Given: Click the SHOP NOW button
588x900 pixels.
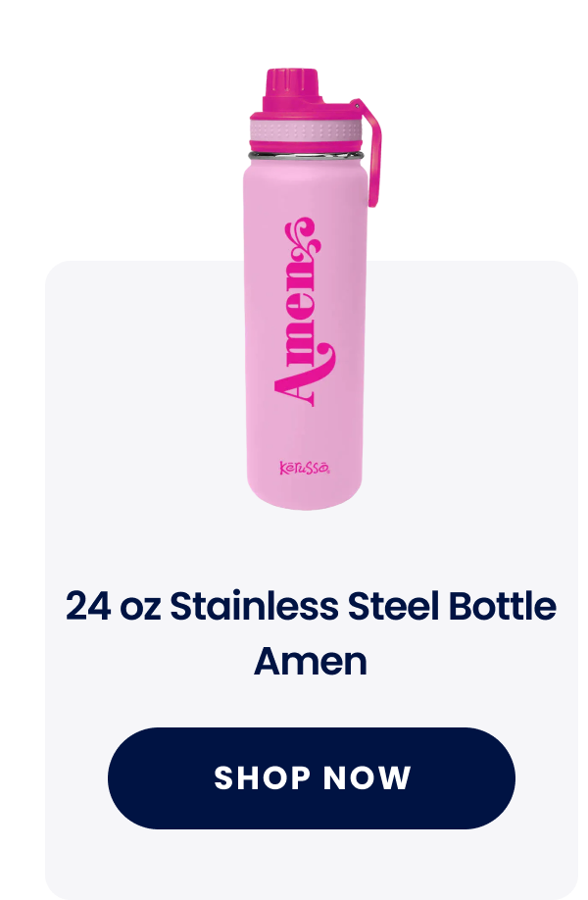Looking at the screenshot, I should (x=311, y=777).
